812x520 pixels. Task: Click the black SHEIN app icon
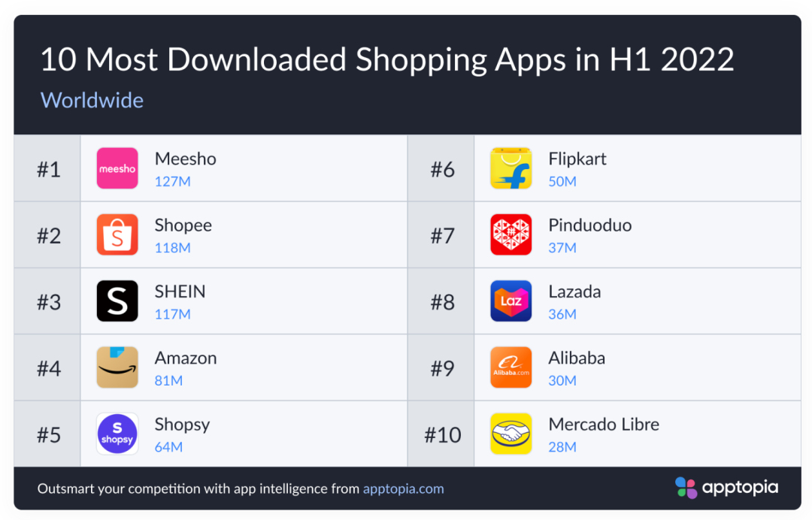[x=117, y=301]
